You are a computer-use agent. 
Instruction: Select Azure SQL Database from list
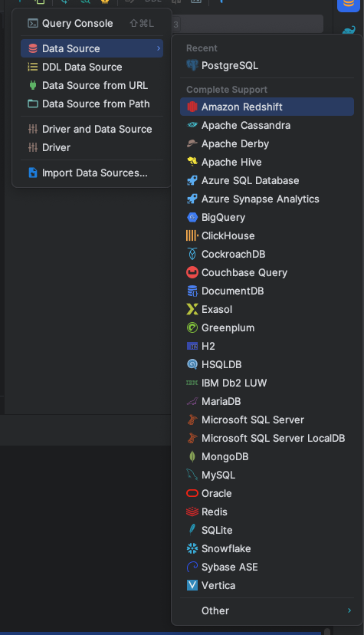pyautogui.click(x=267, y=181)
